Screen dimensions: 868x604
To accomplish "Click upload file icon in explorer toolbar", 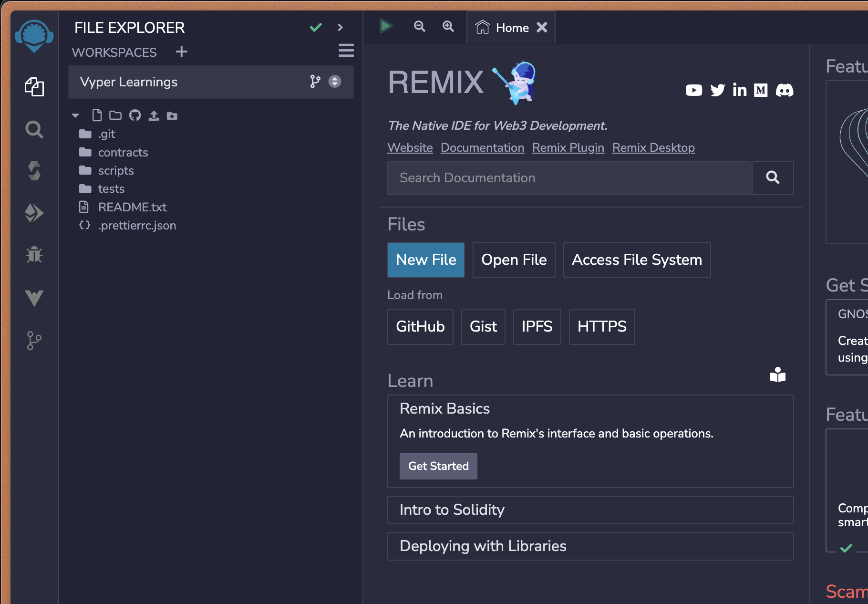I will coord(154,115).
